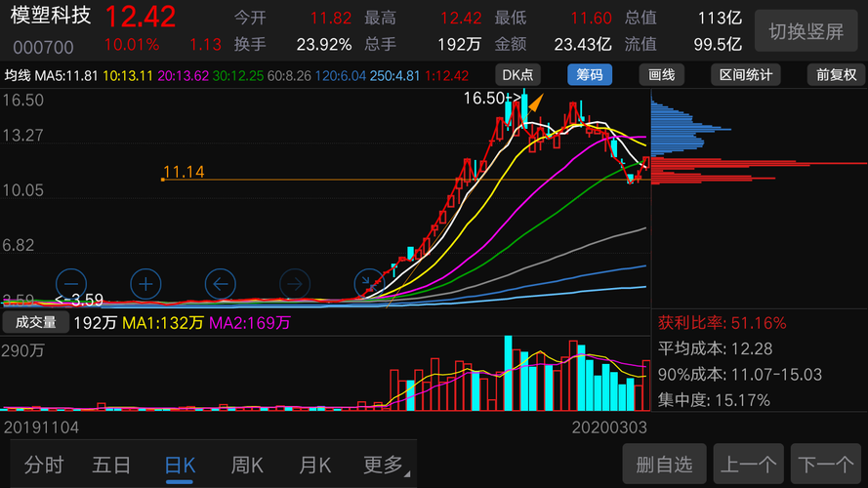Tap the green 30:12.25 MA value
This screenshot has width=868, height=488.
coord(238,76)
